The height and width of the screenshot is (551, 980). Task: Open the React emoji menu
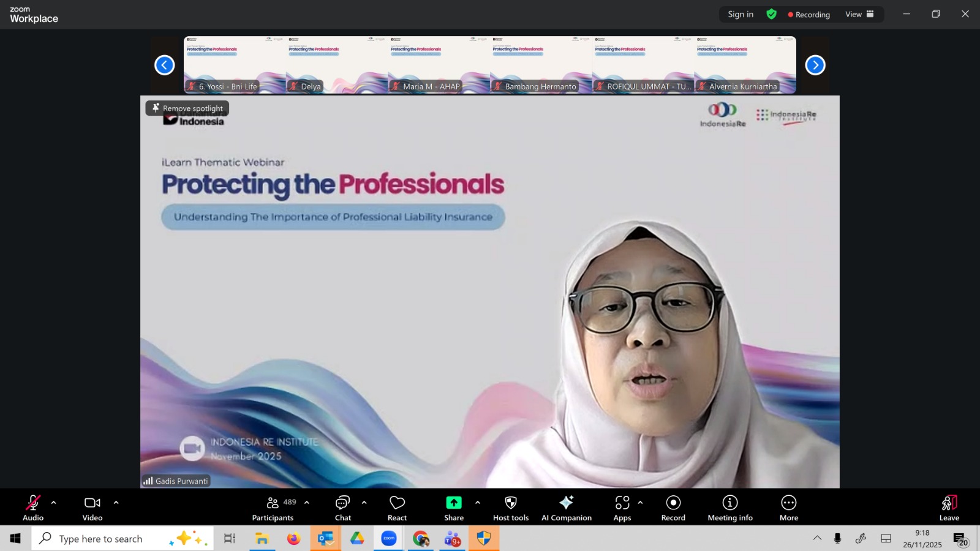[x=397, y=508]
